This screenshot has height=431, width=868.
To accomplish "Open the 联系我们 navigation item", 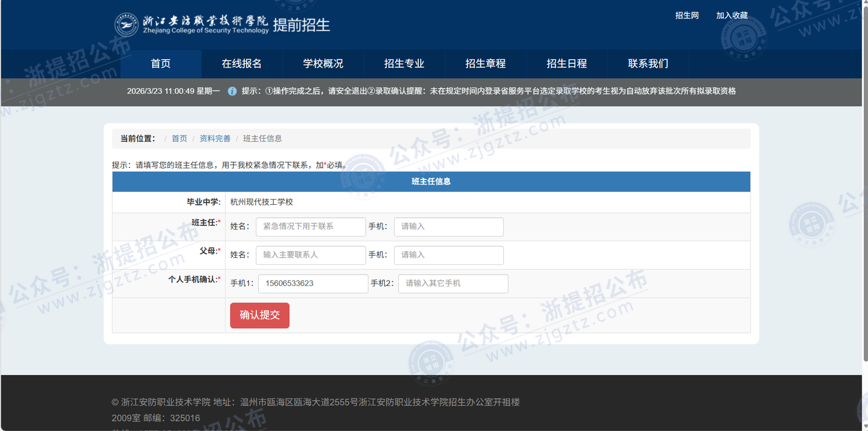I will pyautogui.click(x=648, y=64).
